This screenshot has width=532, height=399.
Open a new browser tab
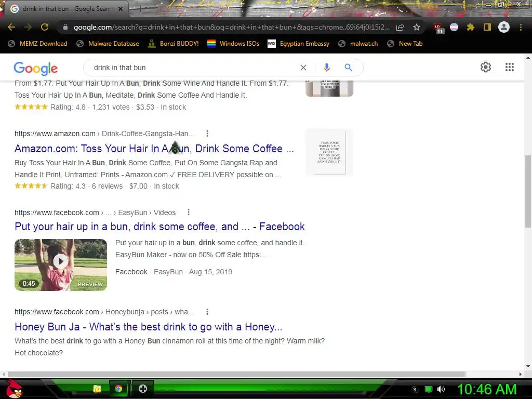click(140, 9)
